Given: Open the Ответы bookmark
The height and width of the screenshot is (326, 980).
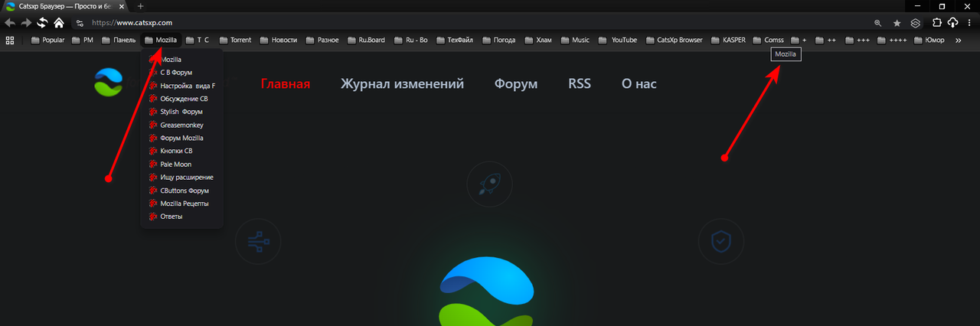Looking at the screenshot, I should [x=182, y=217].
